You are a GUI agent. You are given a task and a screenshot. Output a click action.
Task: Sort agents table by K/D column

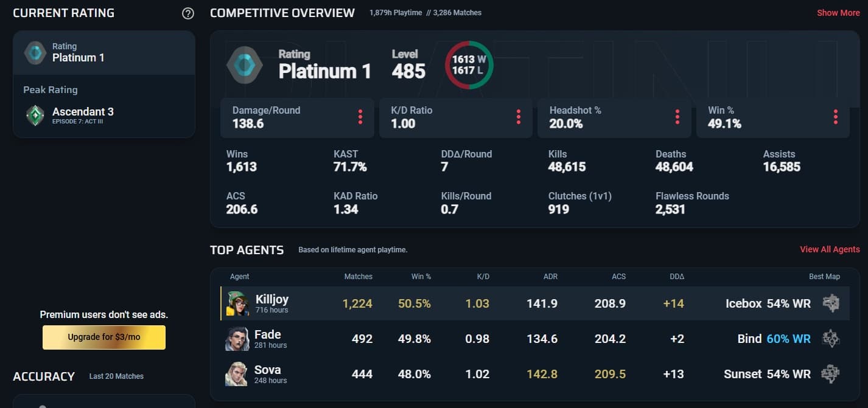(x=483, y=277)
